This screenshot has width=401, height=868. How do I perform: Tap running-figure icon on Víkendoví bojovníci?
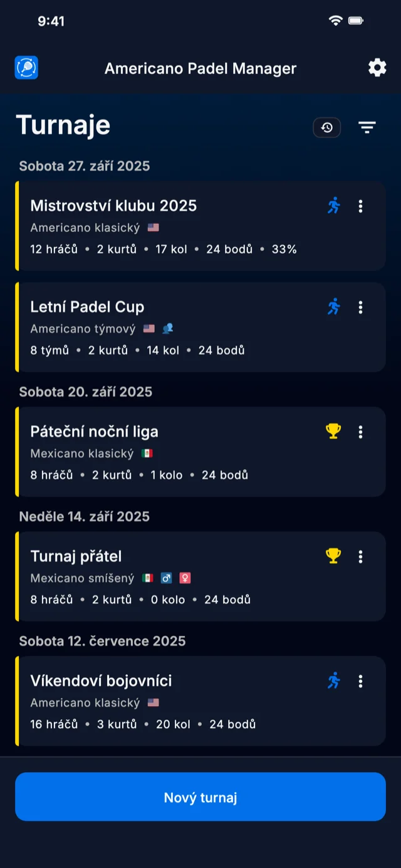pyautogui.click(x=334, y=680)
